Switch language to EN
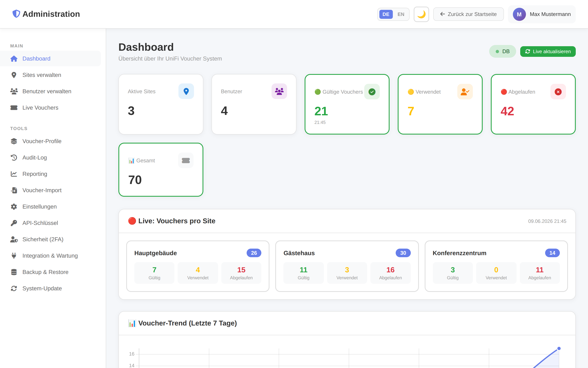Viewport: 588px width, 368px height. [x=401, y=14]
